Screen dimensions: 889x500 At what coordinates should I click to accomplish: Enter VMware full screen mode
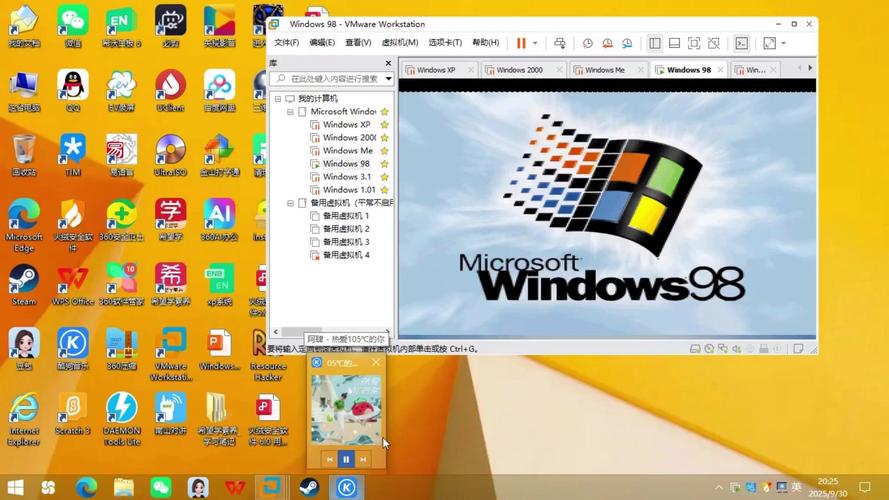(694, 43)
